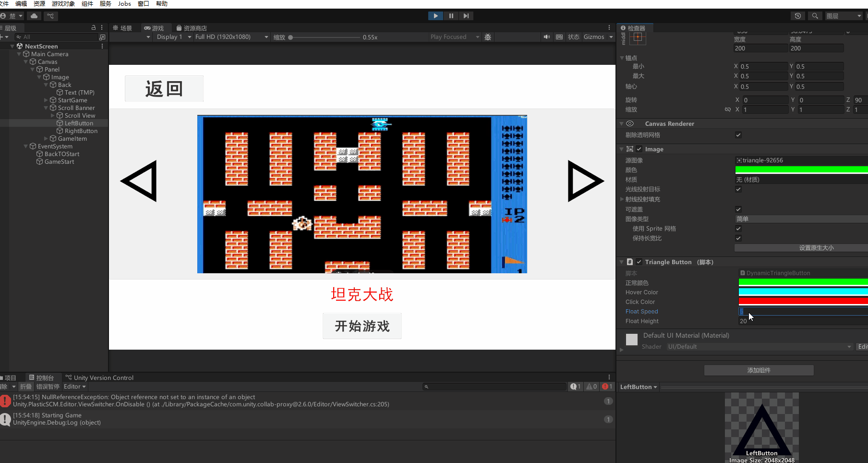Open the 组件 (Component) menu
Viewport: 868px width, 463px height.
tap(87, 4)
